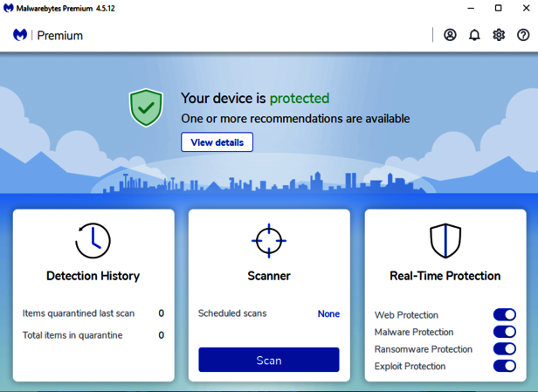
Task: Click the green protected shield icon
Action: tap(147, 107)
